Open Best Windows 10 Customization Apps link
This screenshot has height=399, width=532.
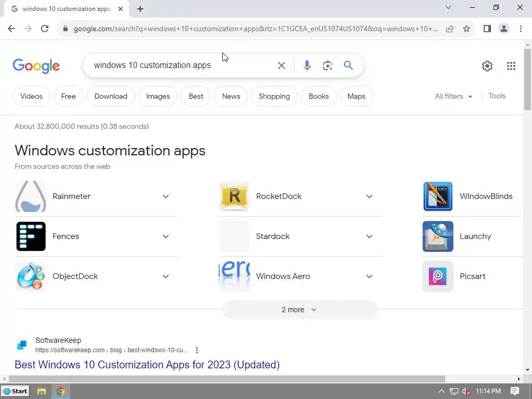tap(147, 365)
